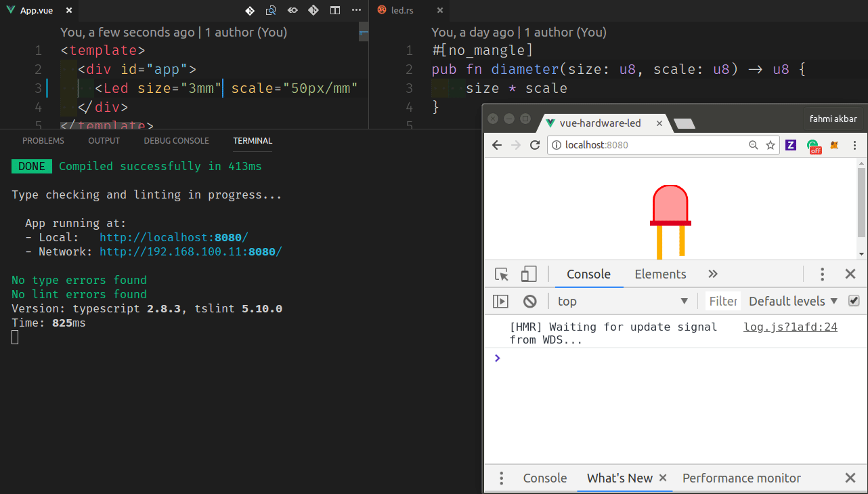
Task: Expand more DevTools tabs with the chevron
Action: point(712,274)
